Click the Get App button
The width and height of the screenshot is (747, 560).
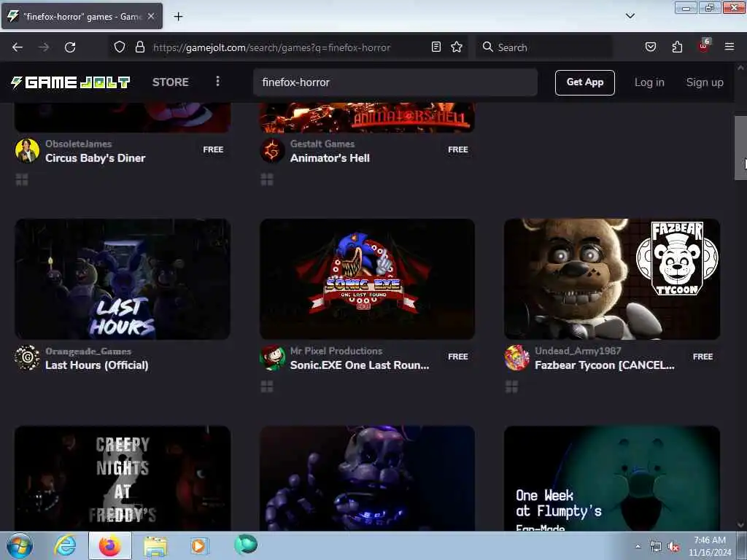pyautogui.click(x=584, y=82)
